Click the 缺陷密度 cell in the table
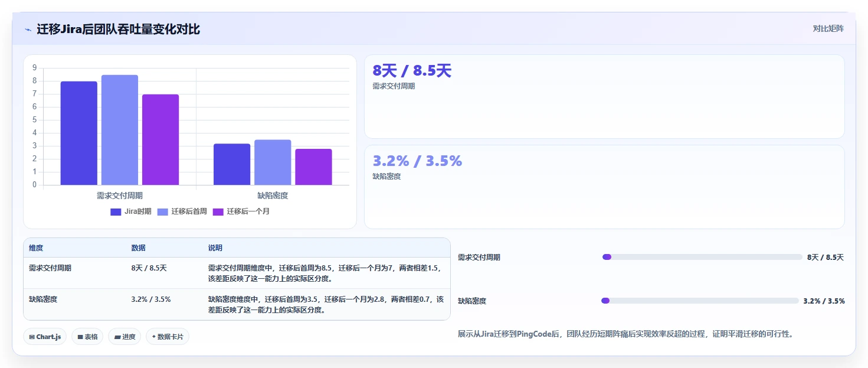Image resolution: width=868 pixels, height=368 pixels. [43, 299]
